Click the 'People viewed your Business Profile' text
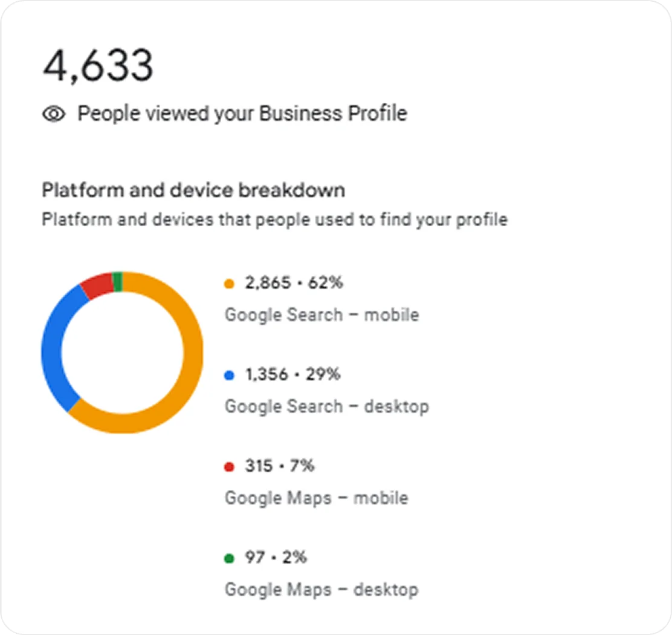672x635 pixels. coord(242,114)
